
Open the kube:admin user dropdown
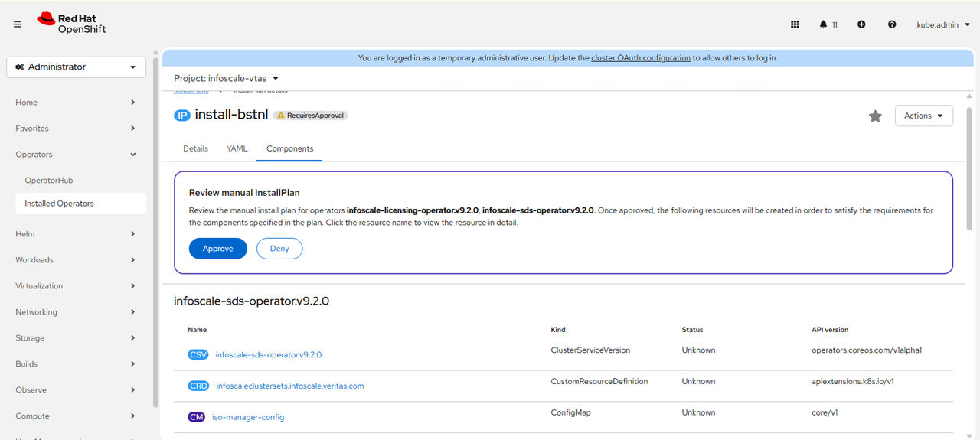943,24
